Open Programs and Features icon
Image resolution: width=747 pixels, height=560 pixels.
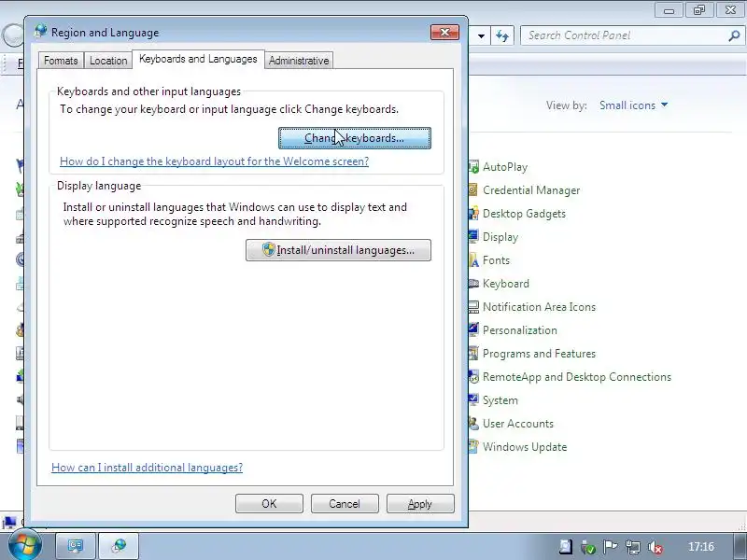point(473,354)
